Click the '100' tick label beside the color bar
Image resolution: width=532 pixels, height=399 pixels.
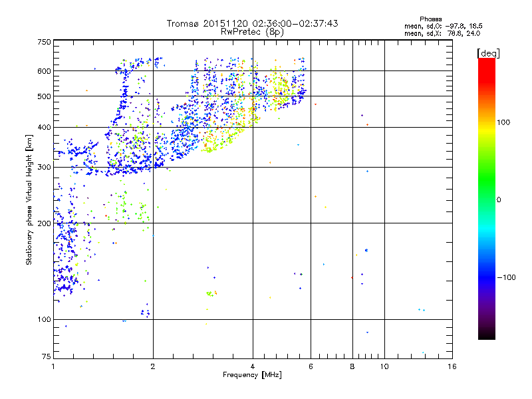[503, 122]
